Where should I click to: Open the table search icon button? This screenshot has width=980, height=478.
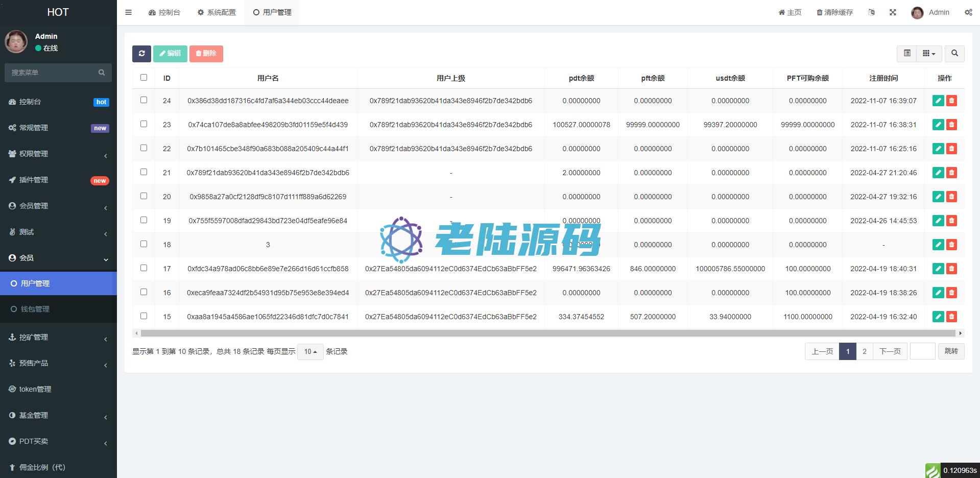pyautogui.click(x=954, y=54)
